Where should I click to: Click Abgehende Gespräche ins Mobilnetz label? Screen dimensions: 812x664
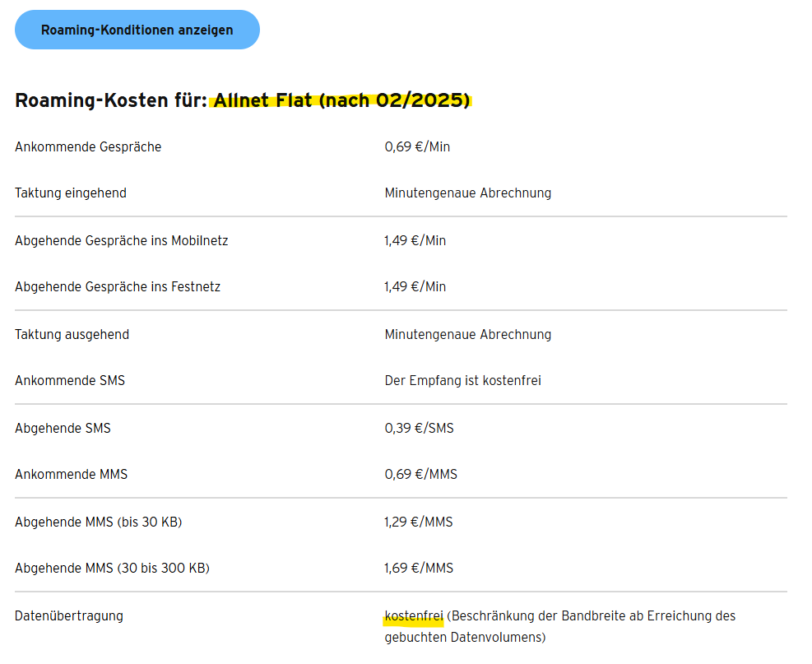point(121,241)
